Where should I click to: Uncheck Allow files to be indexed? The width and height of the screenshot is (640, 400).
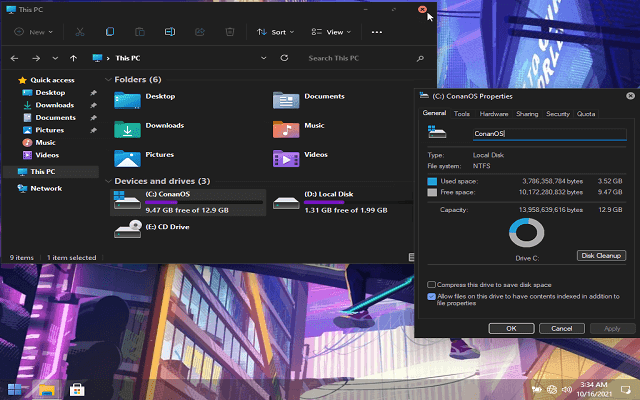(431, 296)
